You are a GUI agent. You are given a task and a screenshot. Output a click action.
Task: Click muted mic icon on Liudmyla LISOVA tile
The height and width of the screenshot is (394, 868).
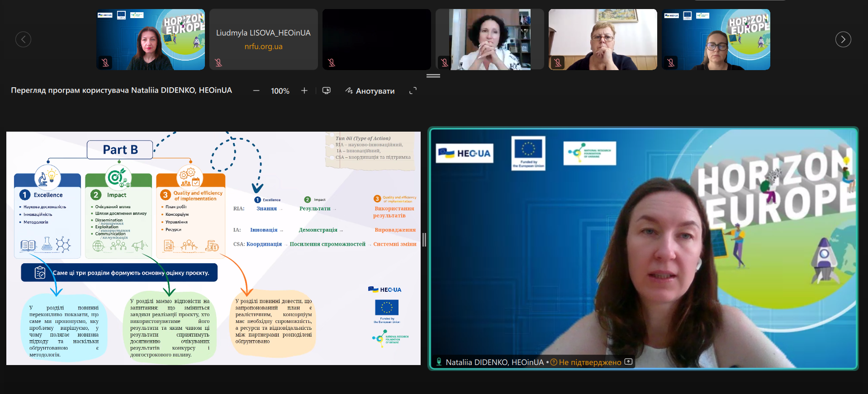click(x=218, y=62)
